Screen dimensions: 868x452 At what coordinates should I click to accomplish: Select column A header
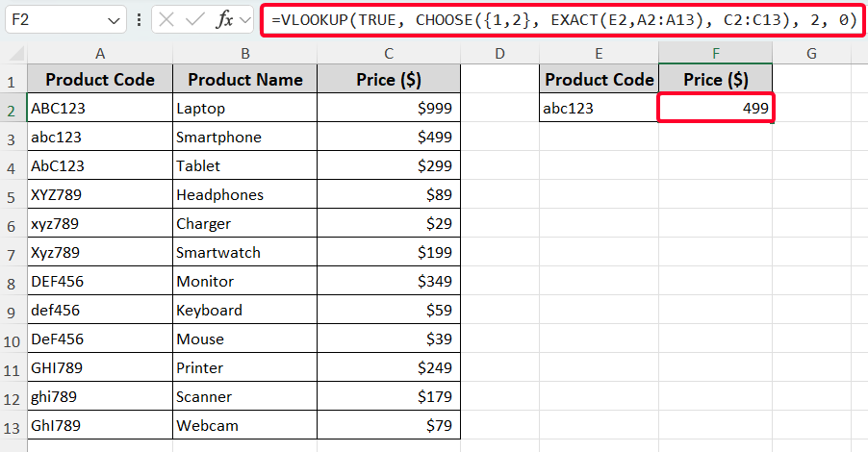(x=100, y=54)
